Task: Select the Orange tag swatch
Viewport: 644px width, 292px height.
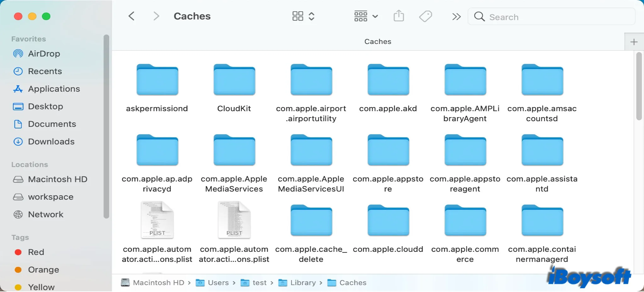Action: pyautogui.click(x=18, y=270)
